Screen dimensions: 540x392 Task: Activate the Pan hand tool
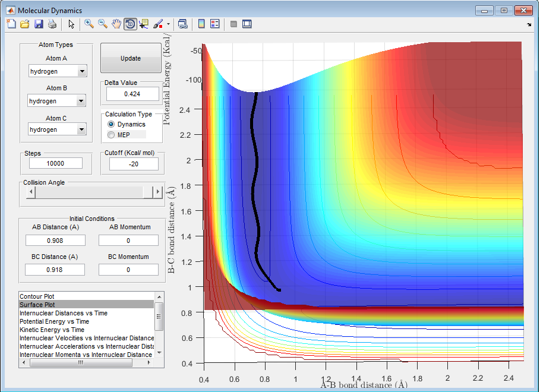[x=116, y=24]
